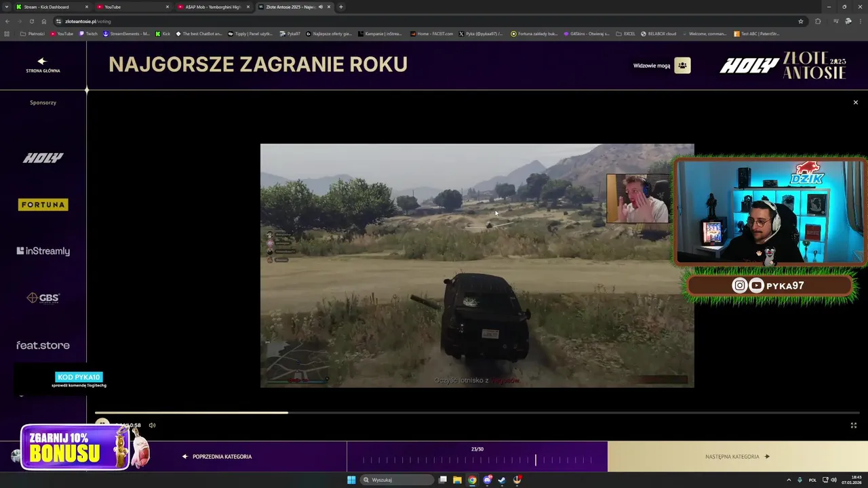Open Fortuna zakłady bukmacherskie bookmark
868x488 pixels.
[534, 34]
